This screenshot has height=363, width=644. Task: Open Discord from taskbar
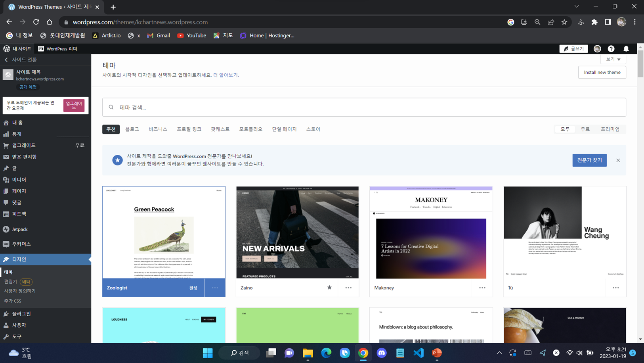382,353
